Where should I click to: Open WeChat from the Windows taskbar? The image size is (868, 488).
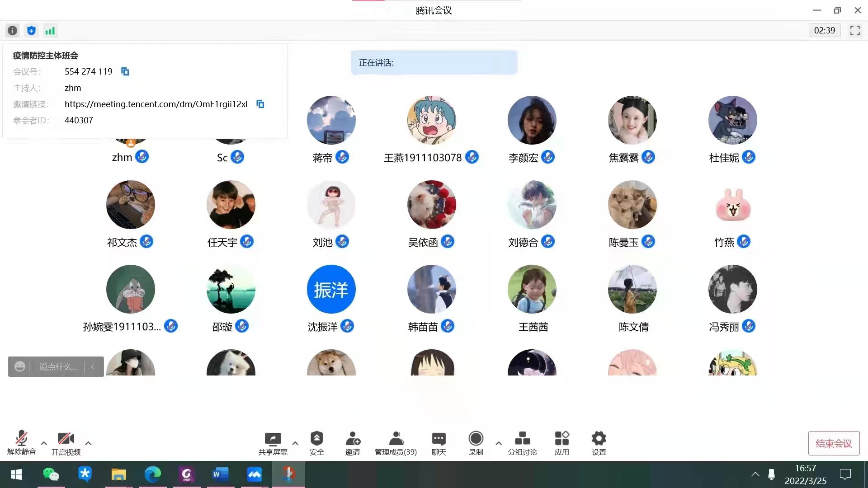click(51, 474)
